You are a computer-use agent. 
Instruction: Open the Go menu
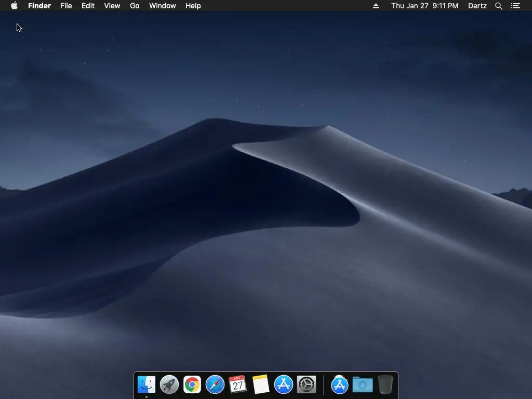coord(135,6)
